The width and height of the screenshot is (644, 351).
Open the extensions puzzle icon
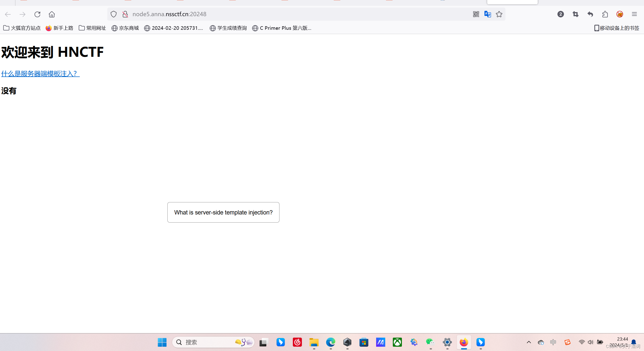605,14
